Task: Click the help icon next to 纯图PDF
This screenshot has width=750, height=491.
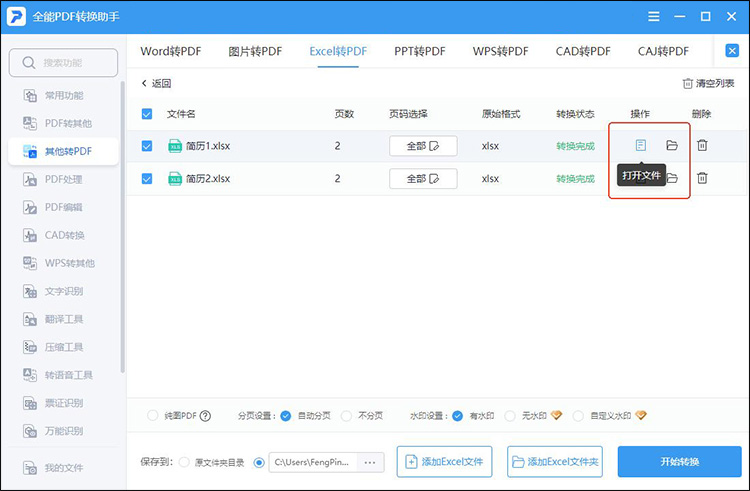Action: coord(205,416)
